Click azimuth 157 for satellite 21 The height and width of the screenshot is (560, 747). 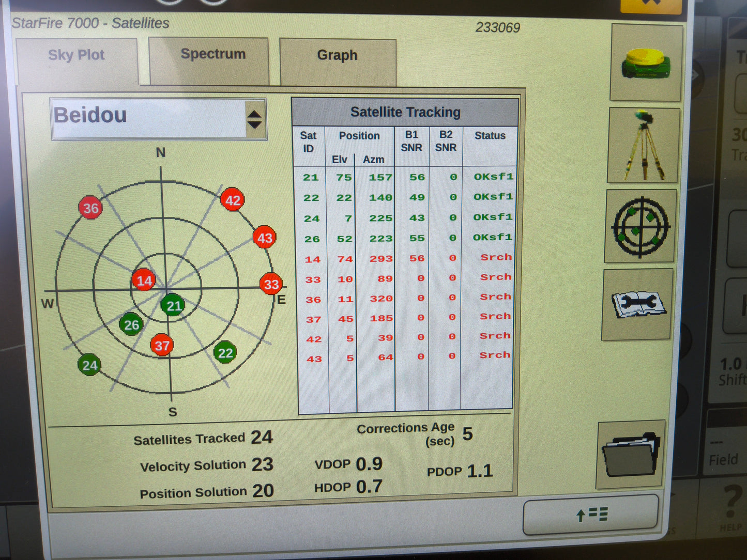pos(380,177)
